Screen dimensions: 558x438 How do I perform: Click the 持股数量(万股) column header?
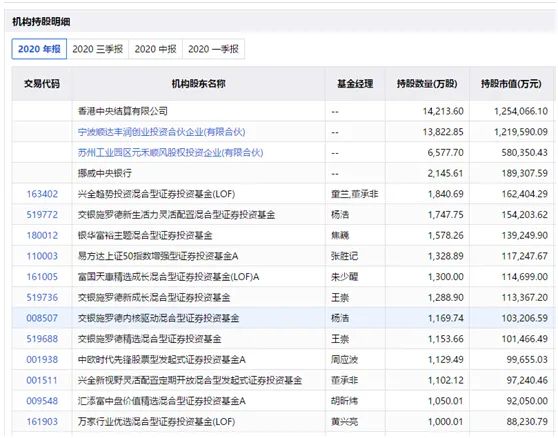tap(427, 84)
